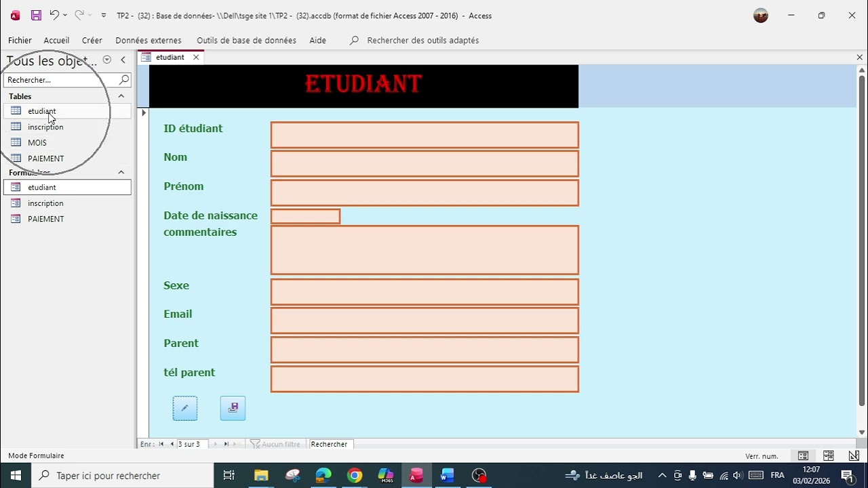Viewport: 868px width, 488px height.
Task: Go to previous record navigation button
Action: click(x=172, y=444)
